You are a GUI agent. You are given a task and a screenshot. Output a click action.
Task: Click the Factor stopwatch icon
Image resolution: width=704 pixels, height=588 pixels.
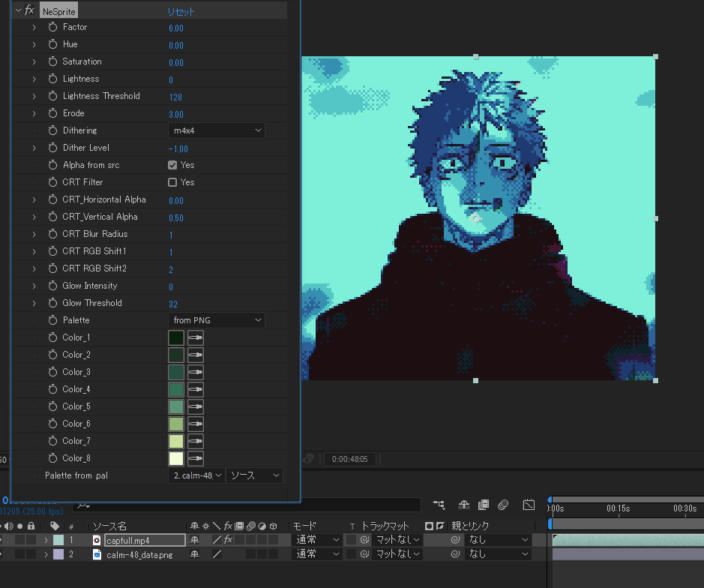click(53, 27)
